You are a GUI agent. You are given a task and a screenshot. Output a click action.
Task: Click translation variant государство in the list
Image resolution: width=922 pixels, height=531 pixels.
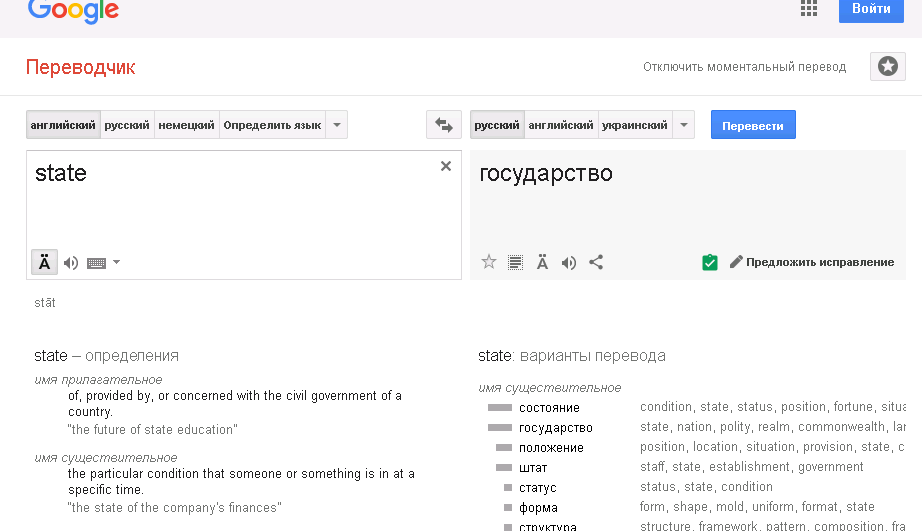tap(556, 428)
